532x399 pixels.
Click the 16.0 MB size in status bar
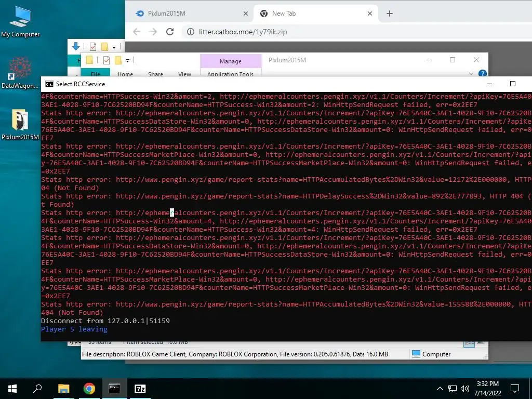point(377,354)
